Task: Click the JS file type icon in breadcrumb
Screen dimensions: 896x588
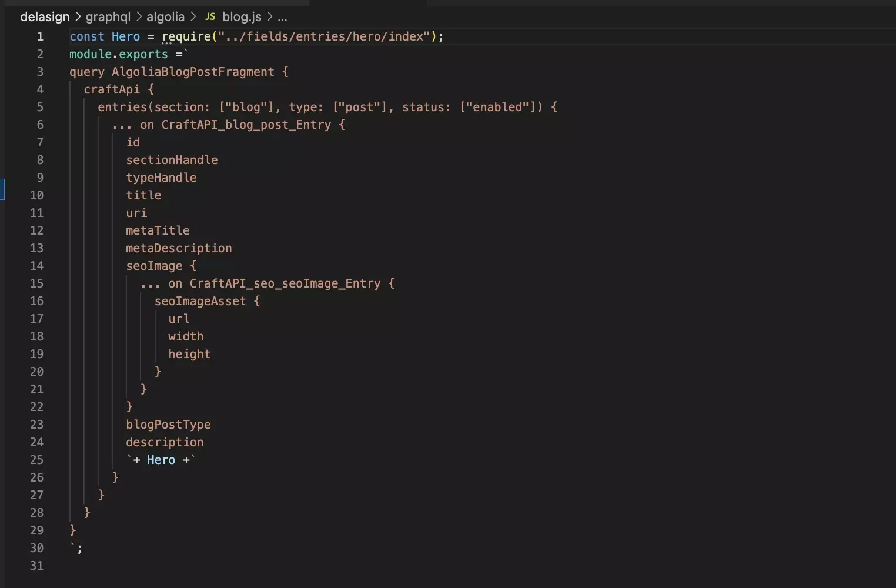Action: (x=210, y=17)
